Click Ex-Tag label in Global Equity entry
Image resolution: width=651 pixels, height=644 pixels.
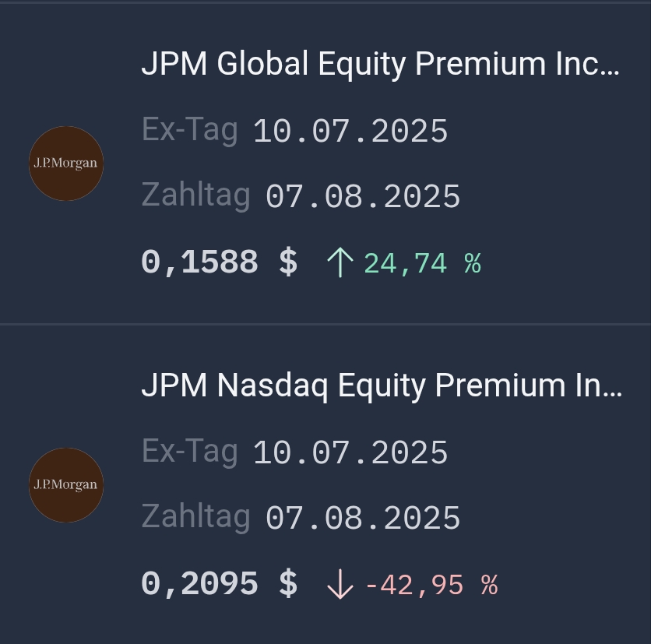tap(190, 130)
